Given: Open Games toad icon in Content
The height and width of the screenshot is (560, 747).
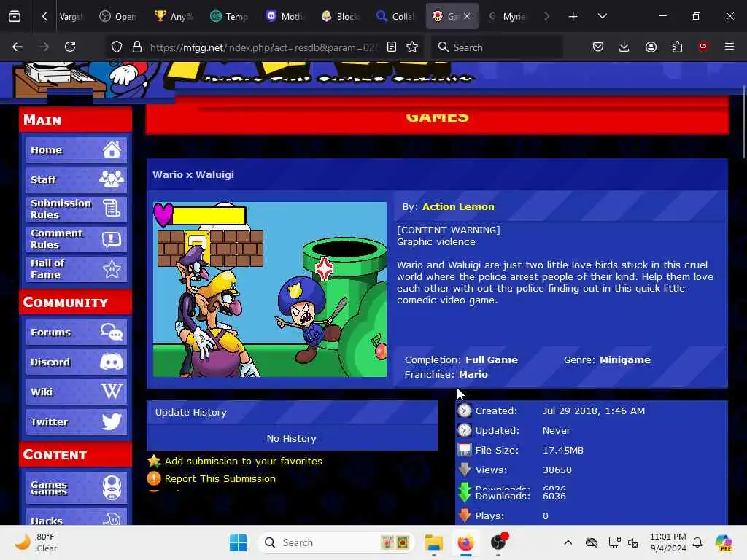Looking at the screenshot, I should (112, 488).
